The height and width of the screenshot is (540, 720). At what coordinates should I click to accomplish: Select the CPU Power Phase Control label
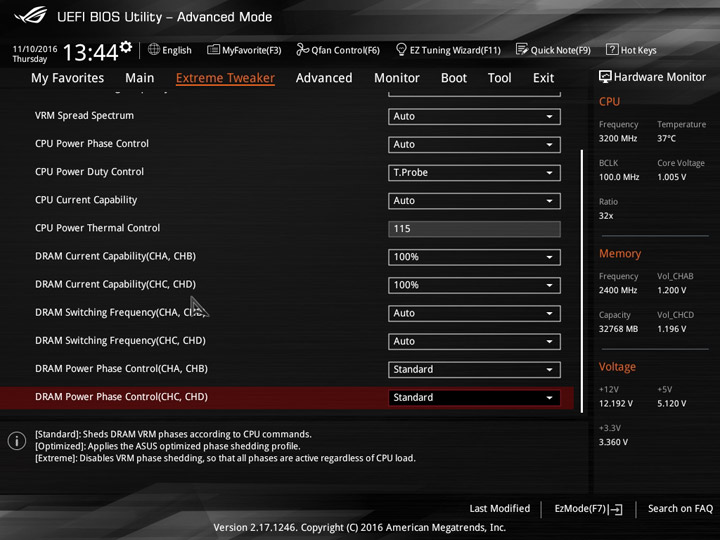point(92,144)
